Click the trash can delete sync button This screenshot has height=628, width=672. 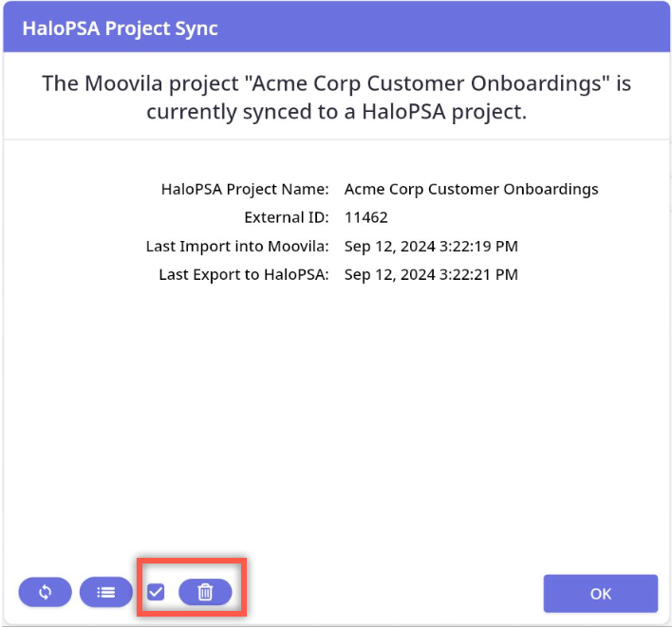[205, 592]
